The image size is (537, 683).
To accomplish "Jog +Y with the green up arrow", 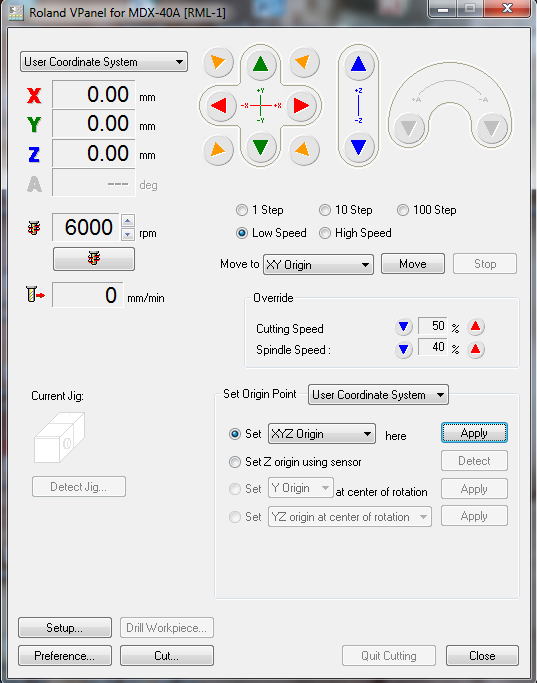I will pyautogui.click(x=260, y=64).
